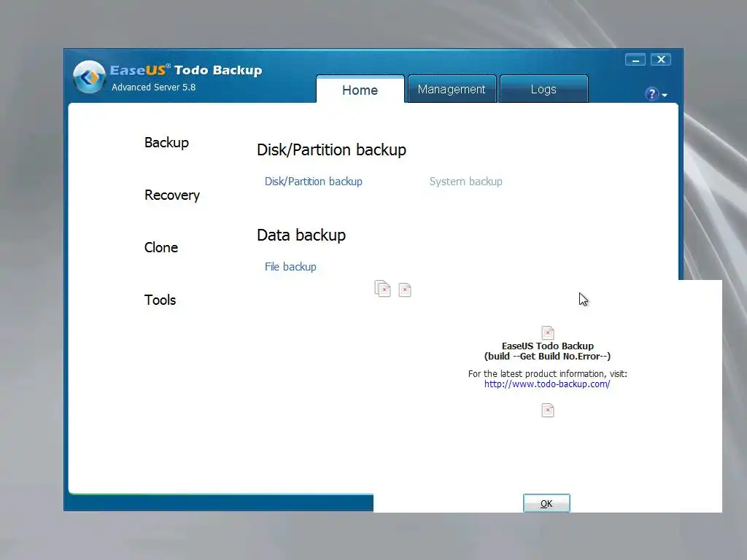Select Clone in the left sidebar
The width and height of the screenshot is (747, 560).
[x=161, y=247]
